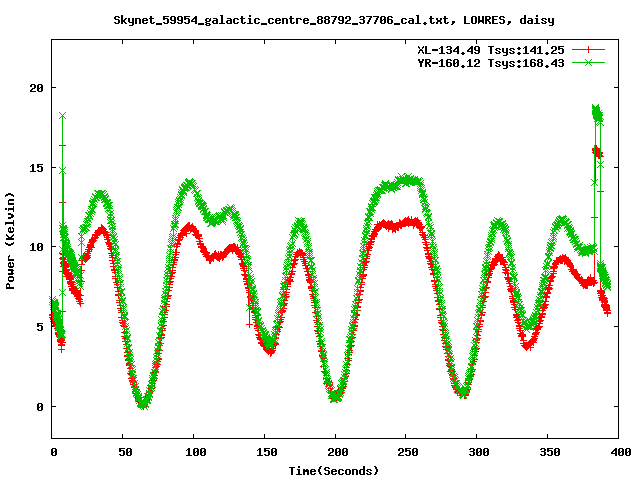Click the y-axis tick label 5
Screen dimensions: 640x480
click(40, 327)
